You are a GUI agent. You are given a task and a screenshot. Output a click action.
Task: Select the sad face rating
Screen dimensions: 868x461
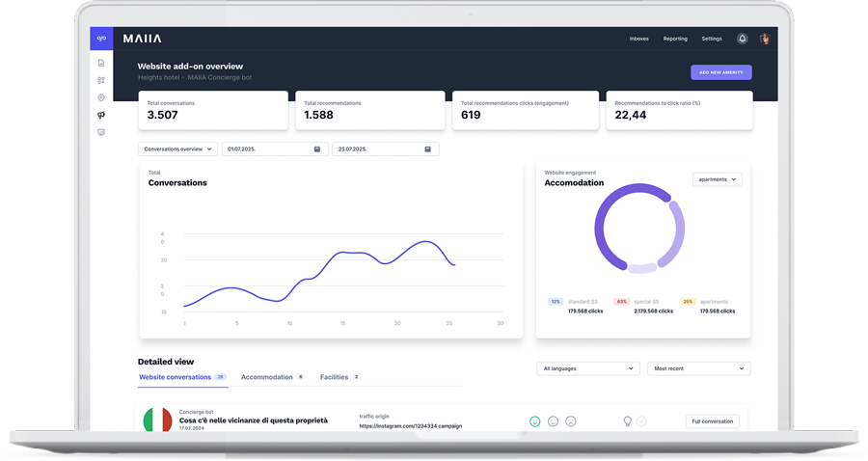571,421
